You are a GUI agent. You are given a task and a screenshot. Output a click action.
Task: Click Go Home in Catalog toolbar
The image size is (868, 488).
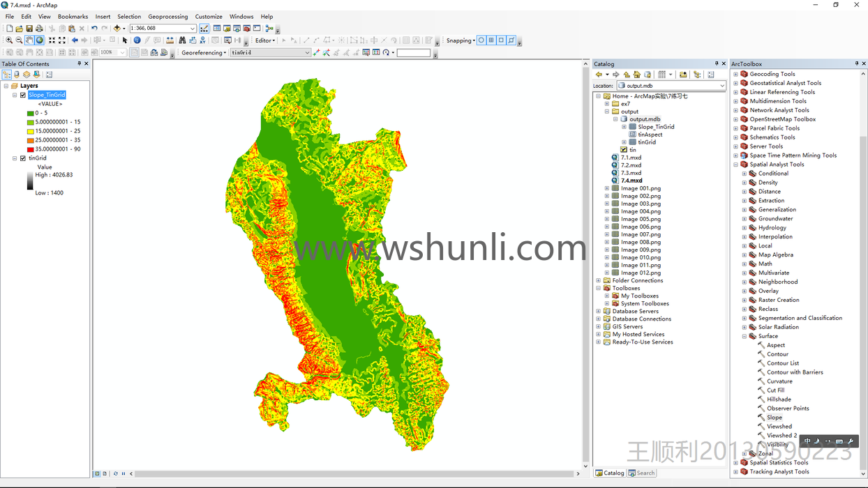(x=637, y=75)
